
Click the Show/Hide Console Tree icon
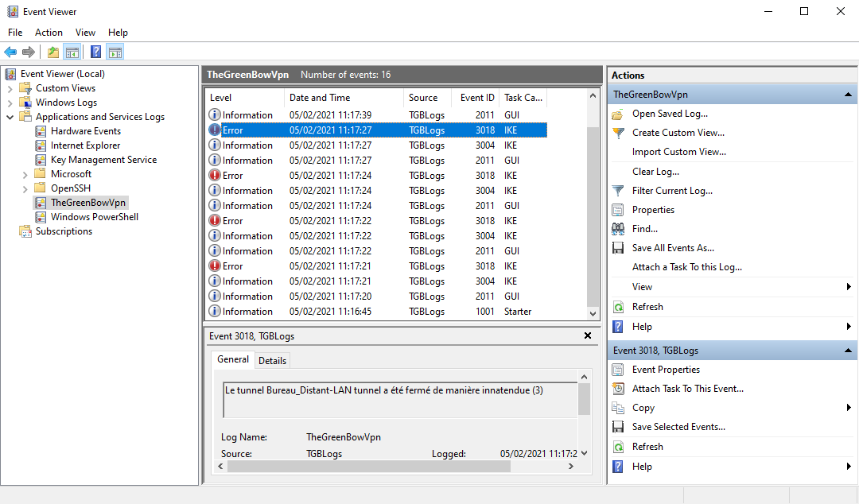(72, 52)
